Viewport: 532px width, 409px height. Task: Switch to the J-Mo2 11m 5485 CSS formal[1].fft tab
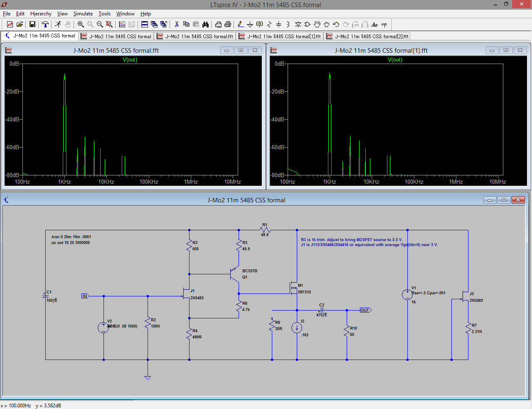280,36
